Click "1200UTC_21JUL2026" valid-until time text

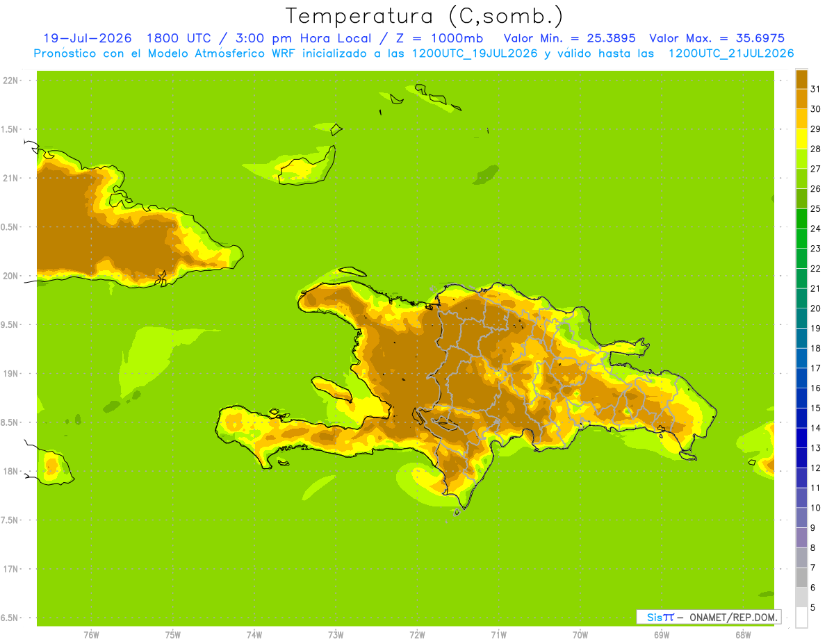(731, 53)
